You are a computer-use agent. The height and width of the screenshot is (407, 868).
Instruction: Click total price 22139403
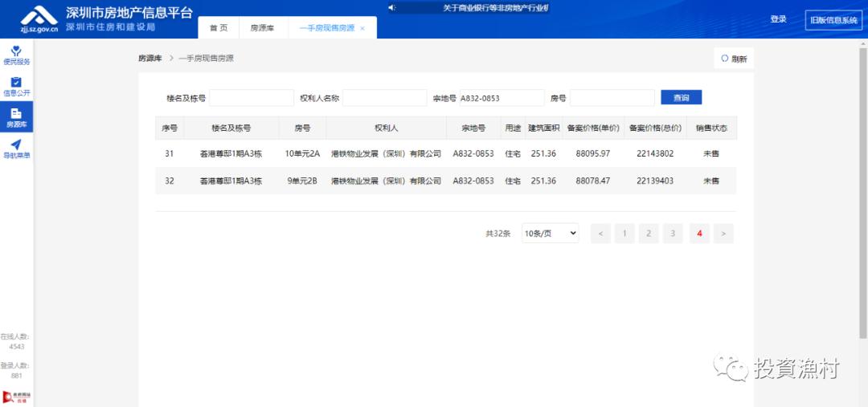coord(655,181)
